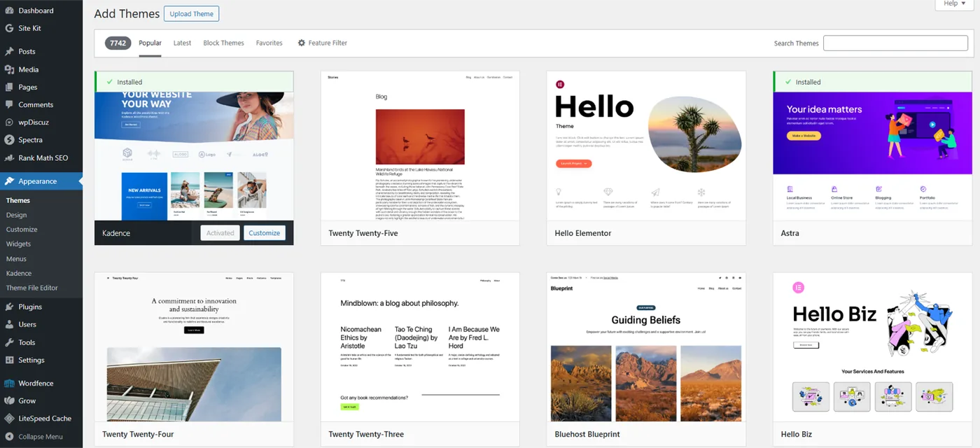Click the wpDiscuz icon
The image size is (980, 448).
tap(9, 122)
